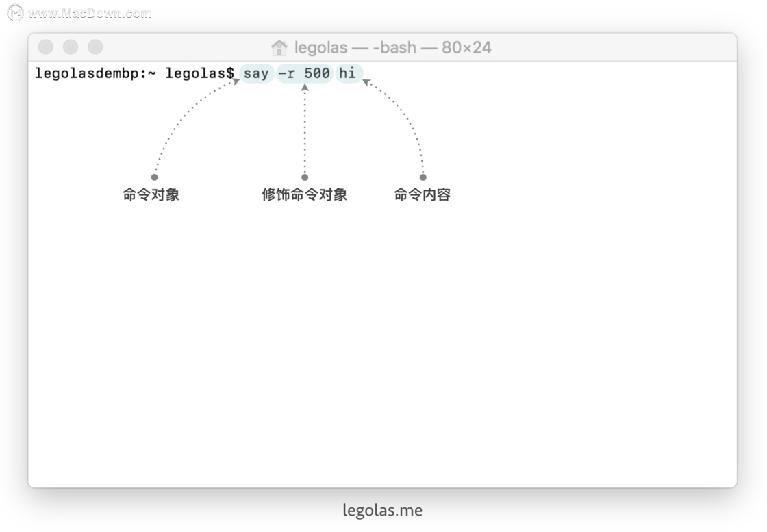Click the "legolas.me" caption below the window
767x532 pixels.
383,511
